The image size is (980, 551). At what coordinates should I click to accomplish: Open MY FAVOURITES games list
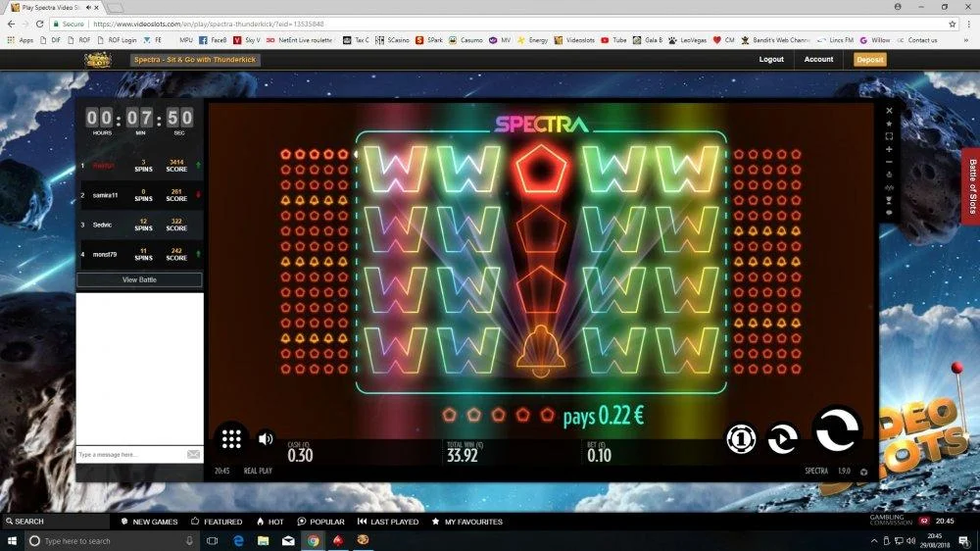(466, 521)
